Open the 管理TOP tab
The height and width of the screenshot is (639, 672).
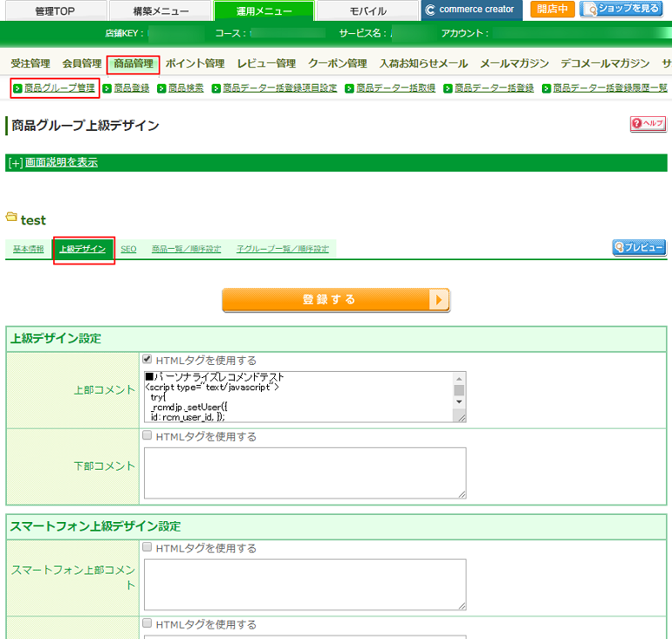click(x=55, y=10)
